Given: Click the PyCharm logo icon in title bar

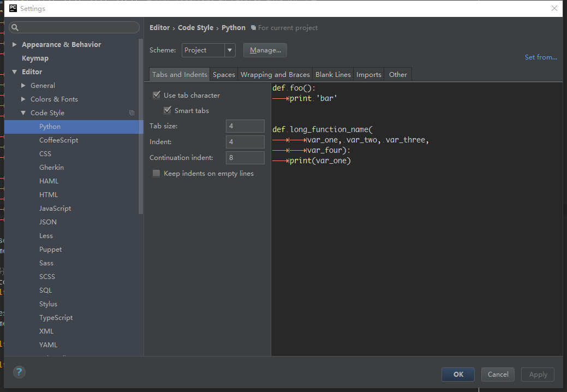Looking at the screenshot, I should tap(13, 8).
